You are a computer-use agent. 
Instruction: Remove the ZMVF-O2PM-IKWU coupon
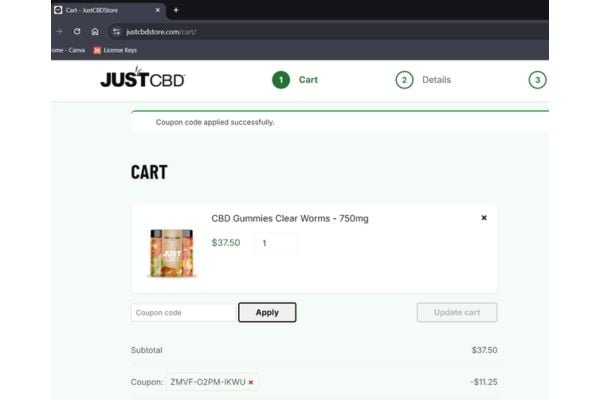[x=251, y=382]
